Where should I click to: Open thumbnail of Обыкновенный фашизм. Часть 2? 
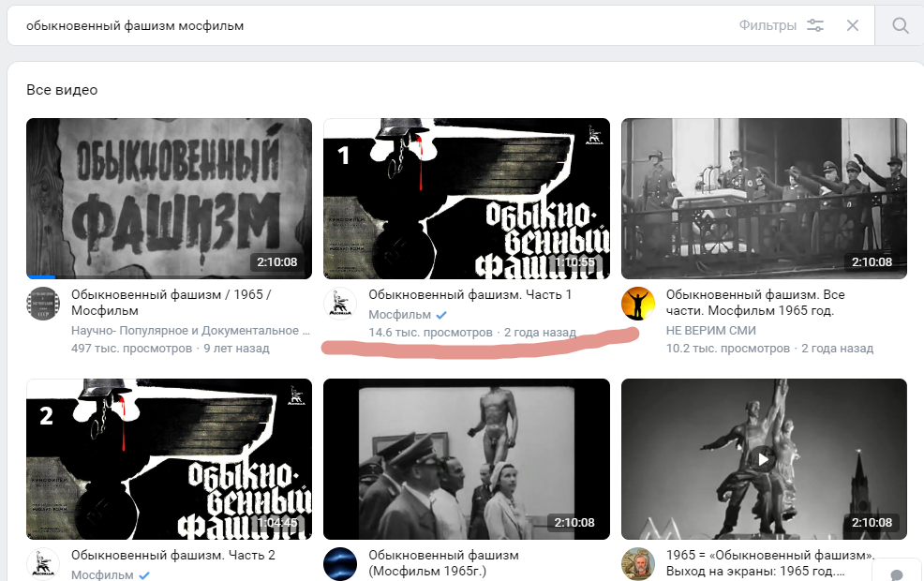point(169,459)
